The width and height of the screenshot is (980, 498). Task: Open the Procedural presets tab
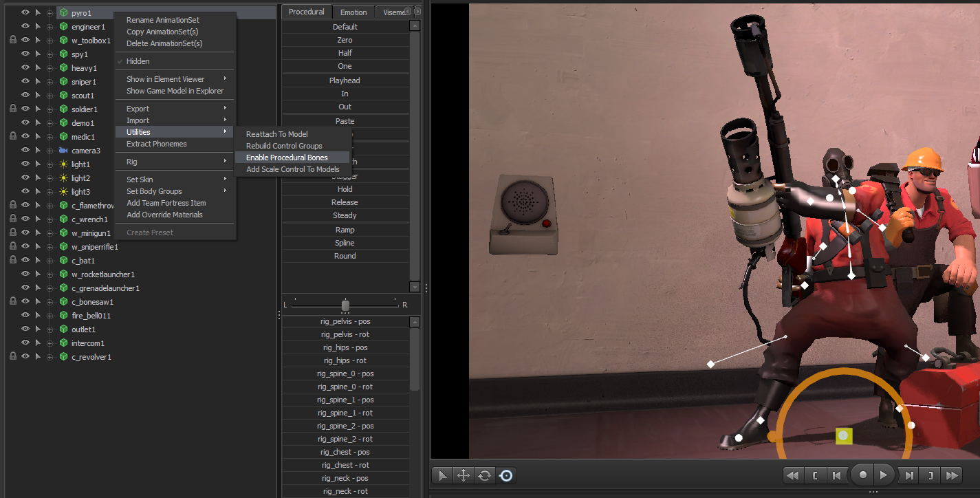tap(307, 12)
